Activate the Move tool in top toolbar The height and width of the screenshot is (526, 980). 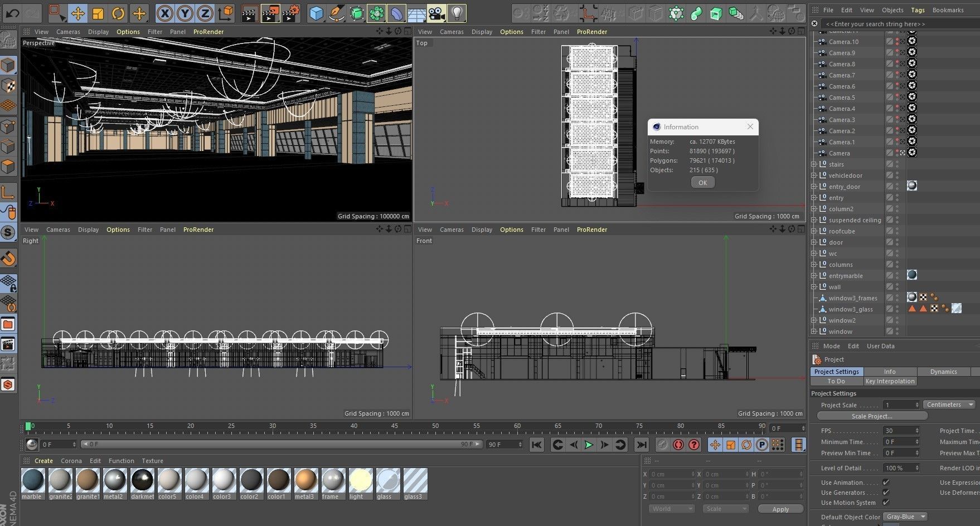(77, 13)
